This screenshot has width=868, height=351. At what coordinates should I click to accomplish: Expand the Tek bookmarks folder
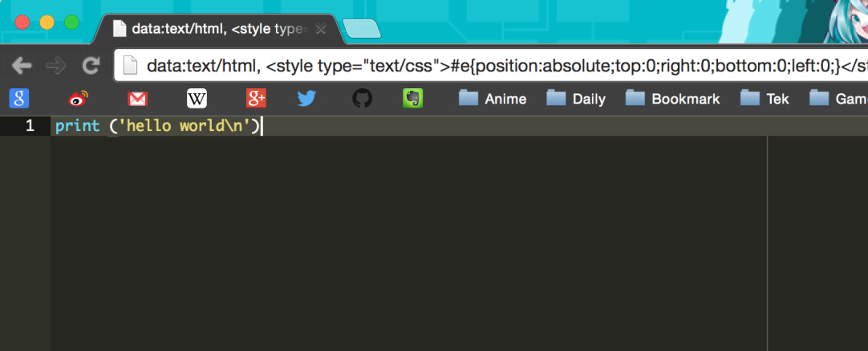pos(765,99)
